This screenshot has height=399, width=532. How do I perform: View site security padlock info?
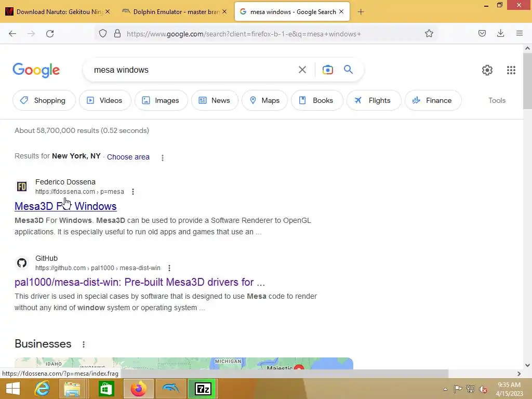pos(117,33)
